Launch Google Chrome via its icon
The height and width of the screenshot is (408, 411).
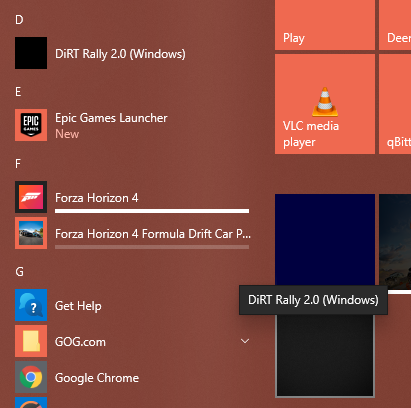point(31,377)
